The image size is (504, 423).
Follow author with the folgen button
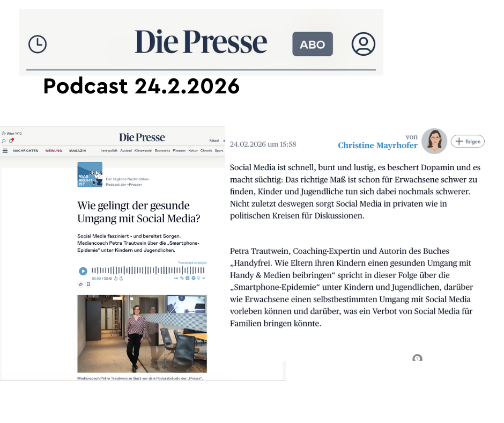pos(468,141)
